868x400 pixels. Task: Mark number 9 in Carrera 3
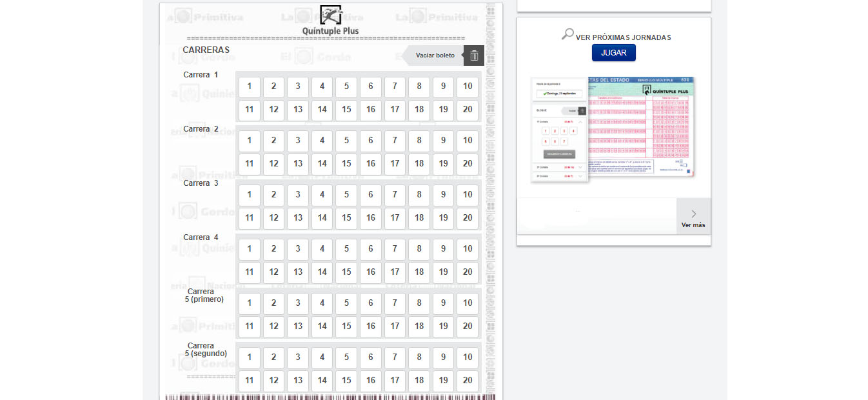(x=443, y=195)
